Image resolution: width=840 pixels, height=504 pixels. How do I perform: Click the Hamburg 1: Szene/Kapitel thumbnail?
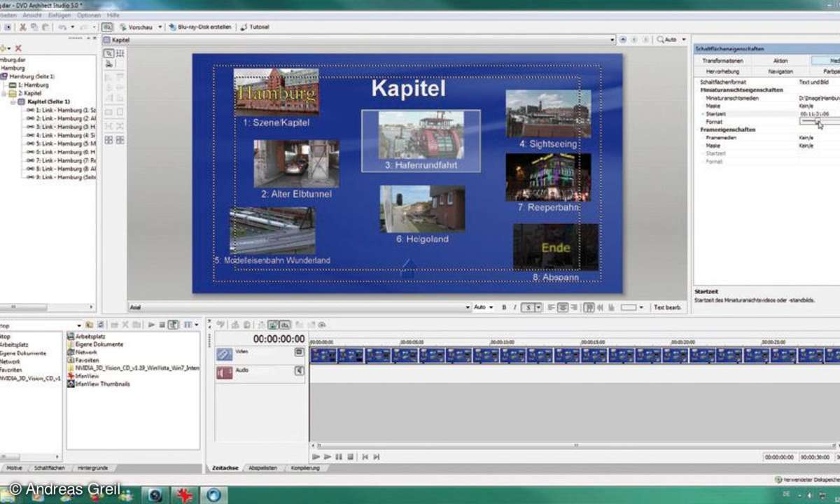[x=276, y=92]
